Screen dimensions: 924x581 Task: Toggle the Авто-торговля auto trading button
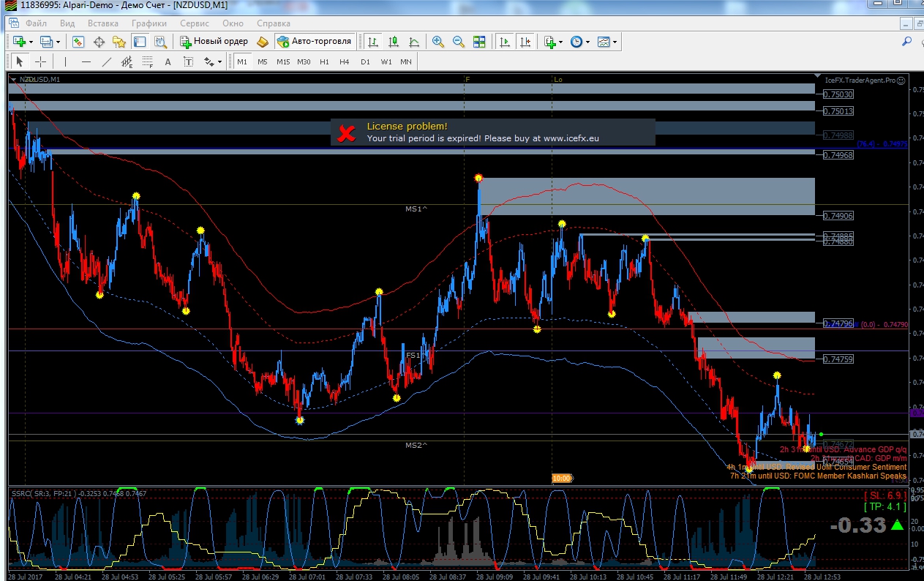tap(315, 42)
